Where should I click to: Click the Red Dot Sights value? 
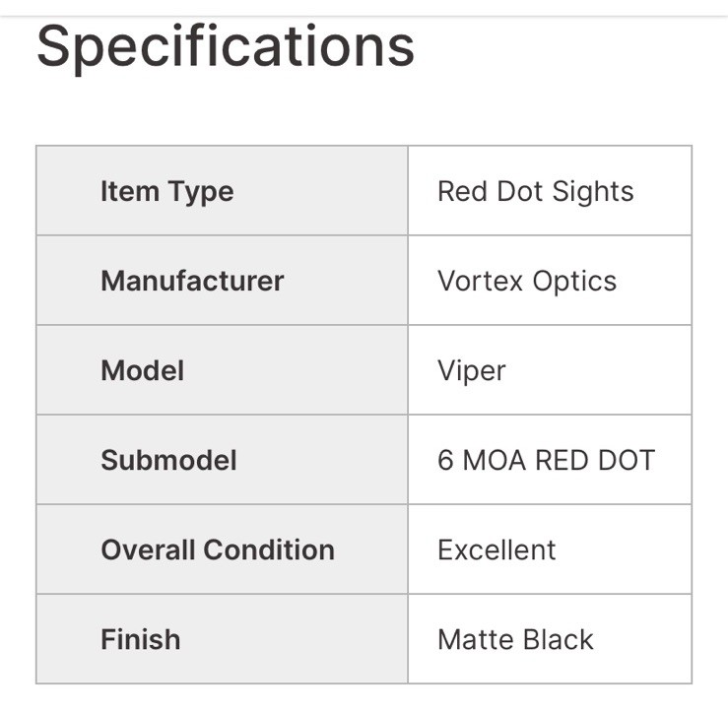(x=535, y=191)
